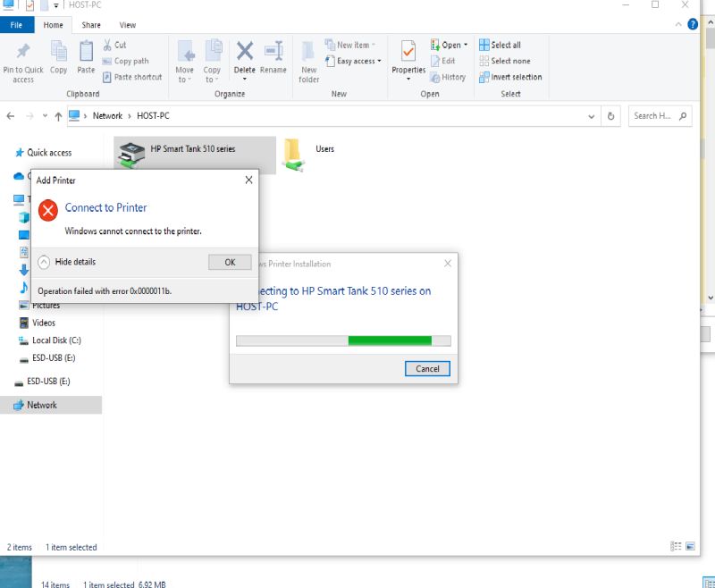715x588 pixels.
Task: Click the Downloads arrow icon in sidebar
Action: click(24, 270)
